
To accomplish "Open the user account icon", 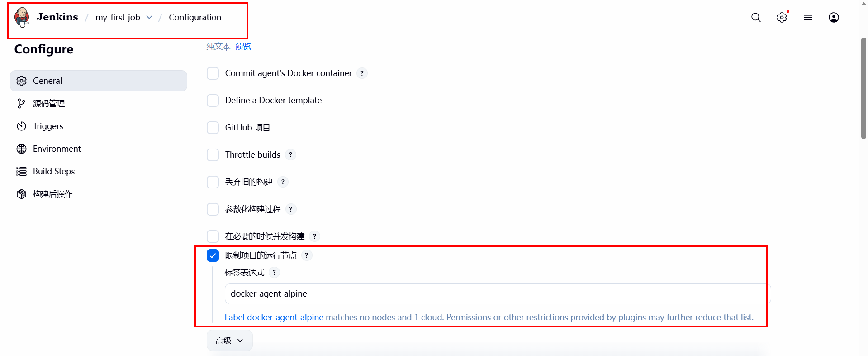I will pyautogui.click(x=834, y=18).
